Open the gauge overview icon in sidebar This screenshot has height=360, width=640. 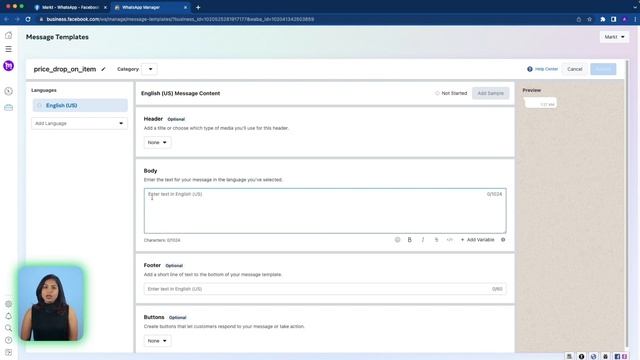(x=8, y=91)
